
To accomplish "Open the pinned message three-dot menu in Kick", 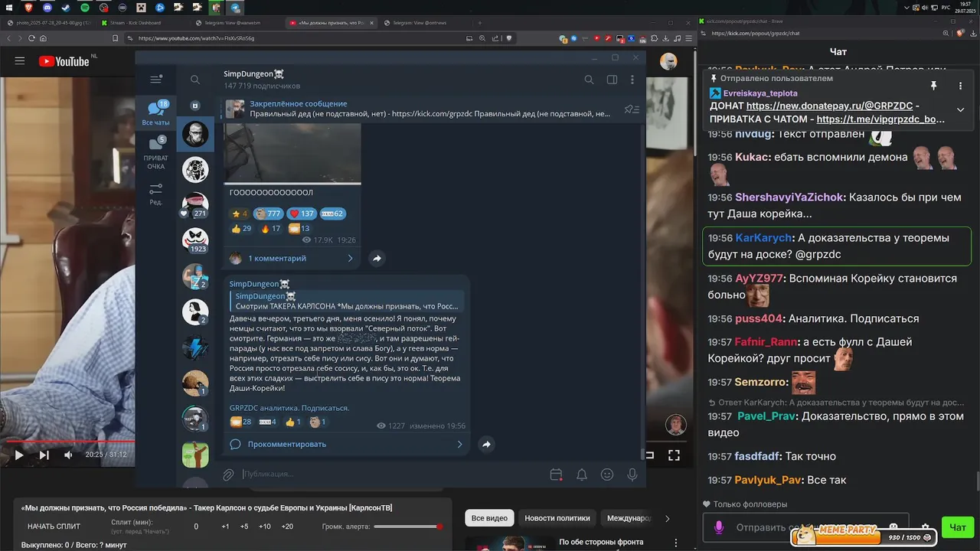I will 960,86.
